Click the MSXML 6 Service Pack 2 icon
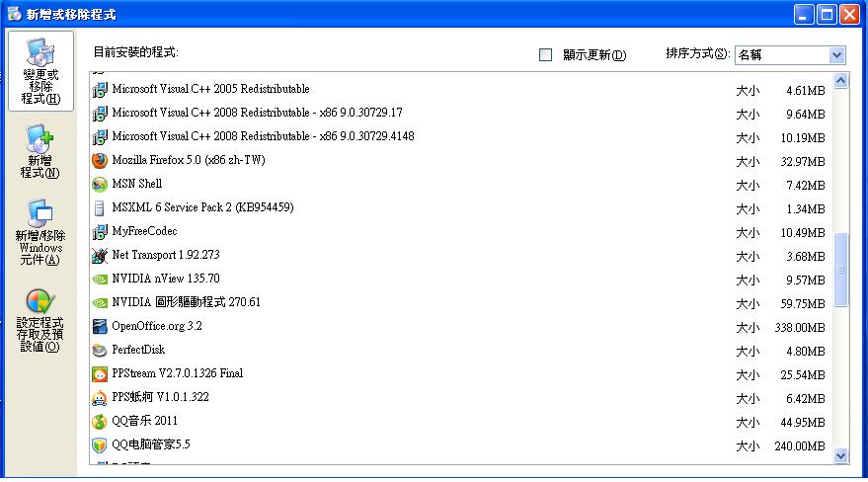Screen dimensions: 868x482 [x=100, y=208]
